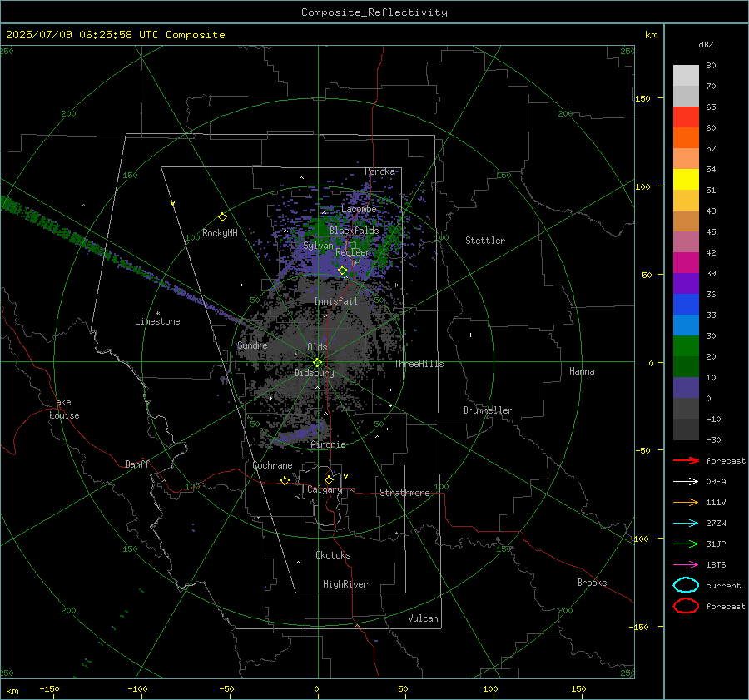Click the cyan 27ZW arrow icon

pyautogui.click(x=686, y=524)
